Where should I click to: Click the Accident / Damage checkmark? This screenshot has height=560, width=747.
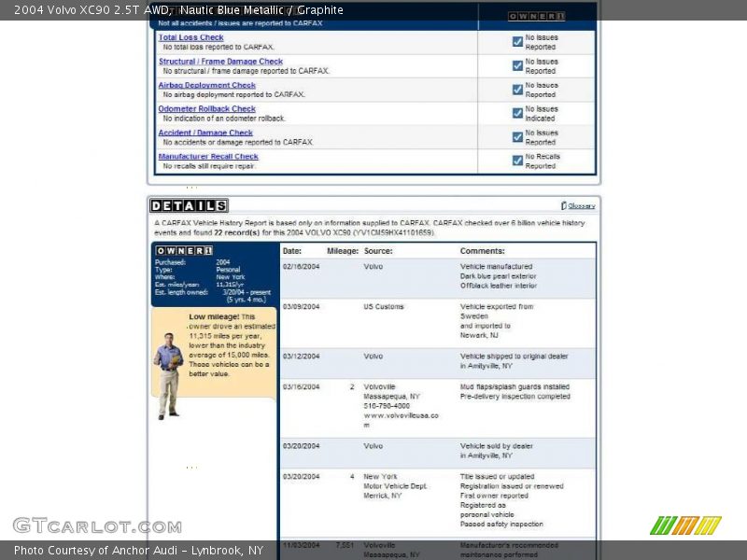517,137
